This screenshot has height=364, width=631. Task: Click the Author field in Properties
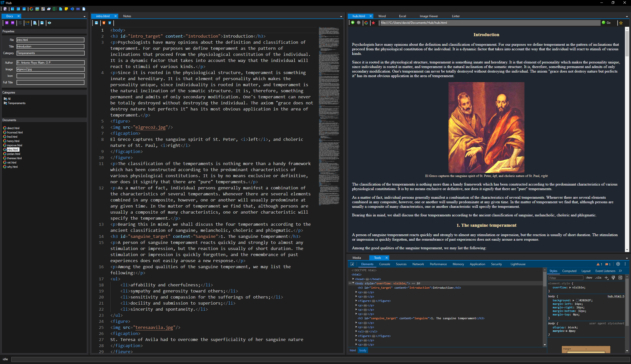coord(50,63)
